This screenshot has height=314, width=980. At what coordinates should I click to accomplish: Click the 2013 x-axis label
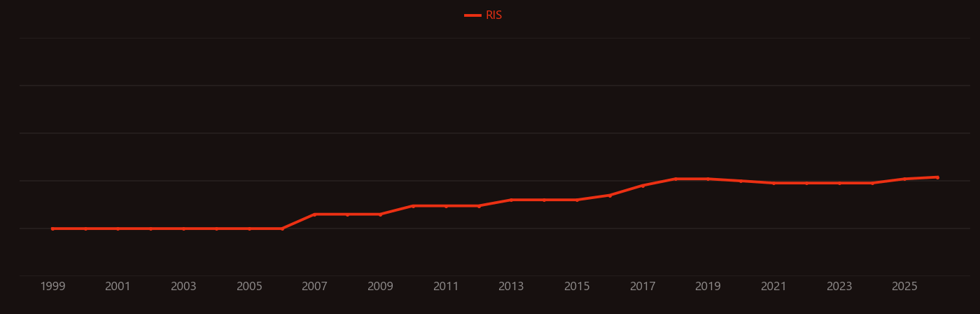click(511, 287)
